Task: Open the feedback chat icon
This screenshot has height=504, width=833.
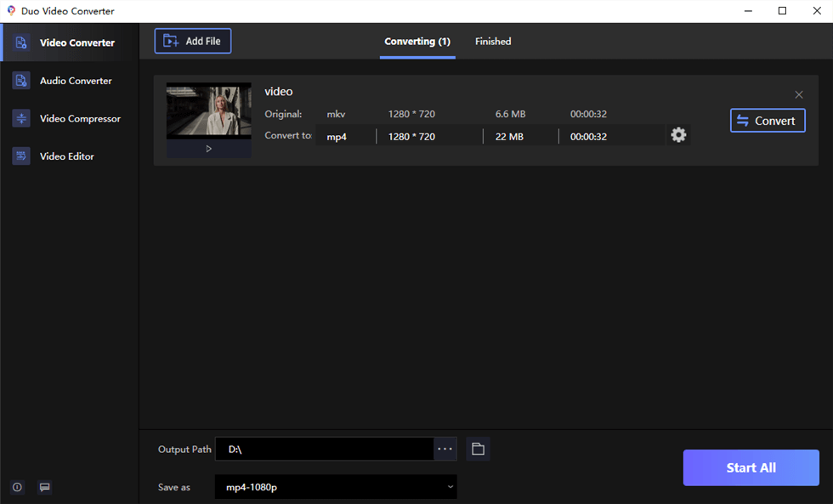Action: click(45, 487)
